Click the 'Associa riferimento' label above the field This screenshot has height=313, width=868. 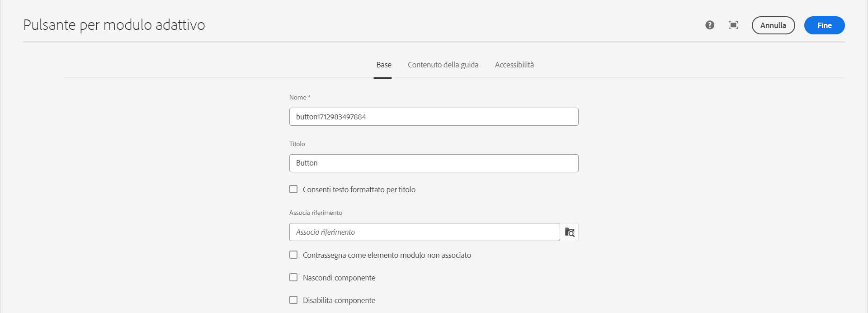(316, 213)
